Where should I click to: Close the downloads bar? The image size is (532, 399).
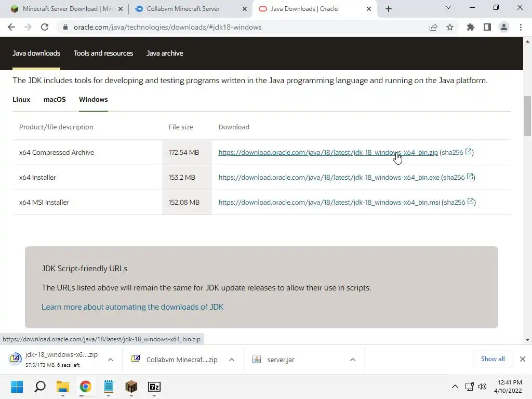[523, 359]
